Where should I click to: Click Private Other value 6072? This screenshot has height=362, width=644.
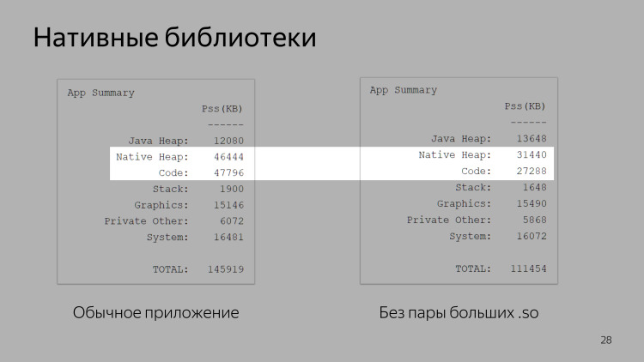point(232,220)
